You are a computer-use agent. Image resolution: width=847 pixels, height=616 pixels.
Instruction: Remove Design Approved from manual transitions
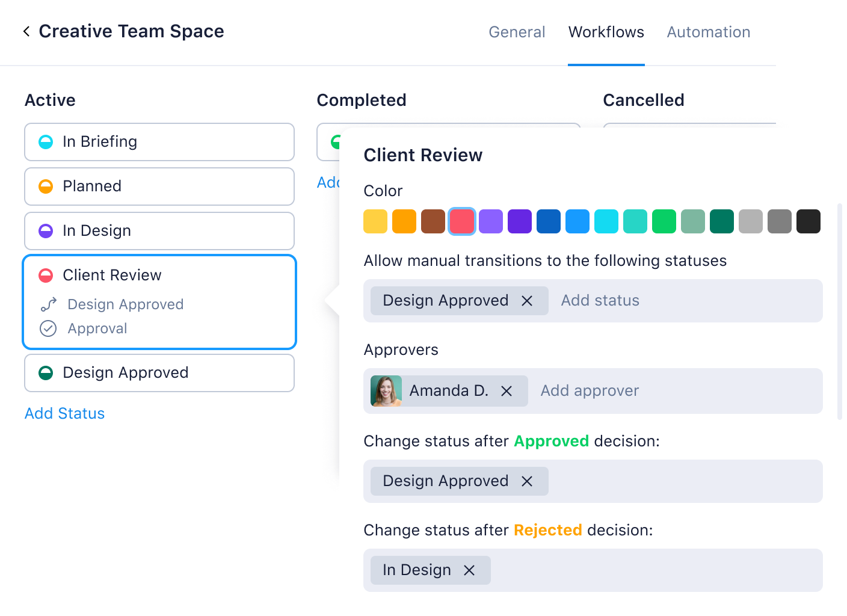click(x=528, y=300)
